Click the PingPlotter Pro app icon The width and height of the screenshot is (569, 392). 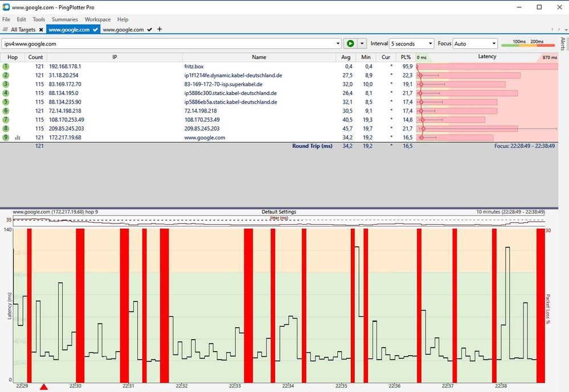[6, 7]
